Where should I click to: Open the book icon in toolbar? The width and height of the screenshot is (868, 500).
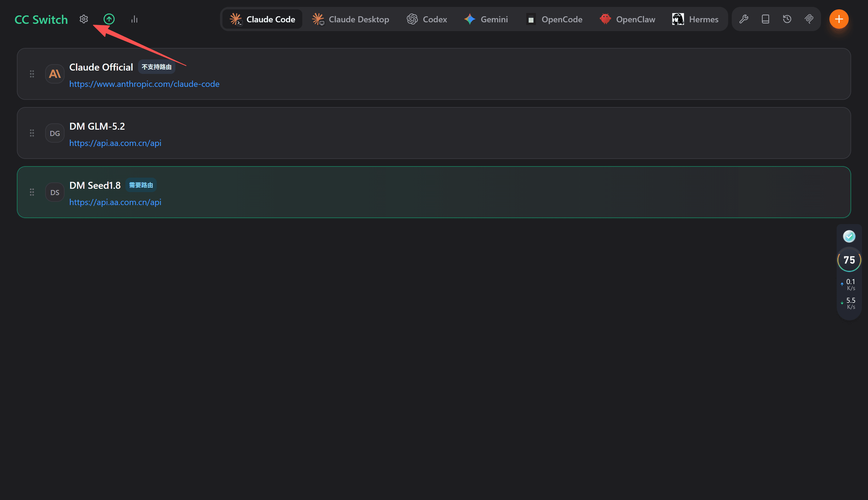766,19
